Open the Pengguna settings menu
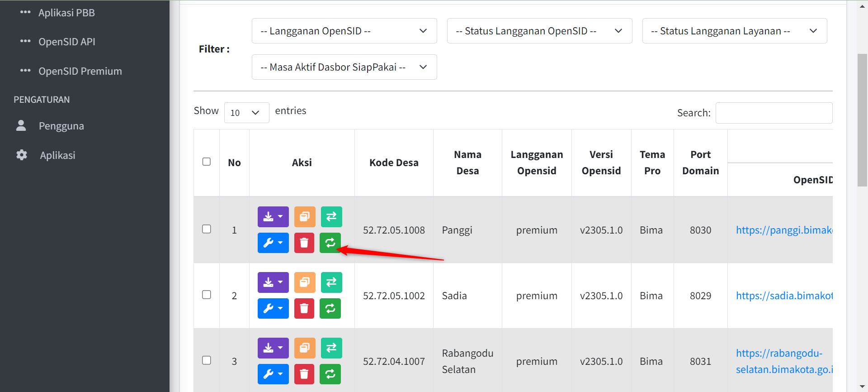The width and height of the screenshot is (868, 392). coord(61,126)
